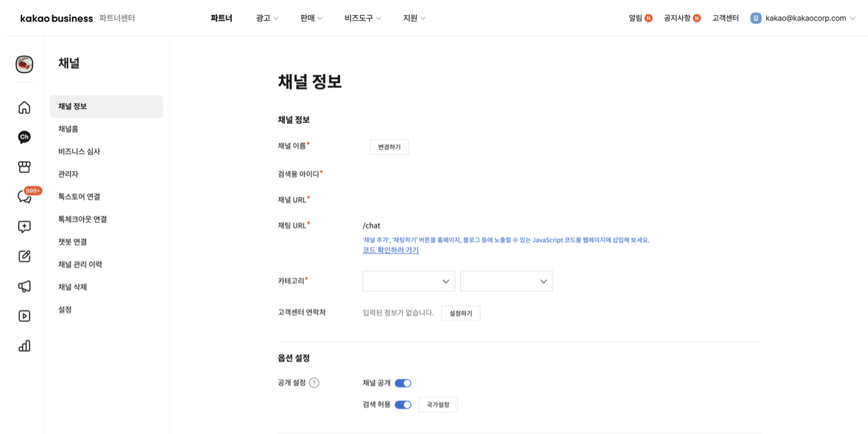Click the 변경하기 button for channel name
868x434 pixels.
tap(389, 147)
